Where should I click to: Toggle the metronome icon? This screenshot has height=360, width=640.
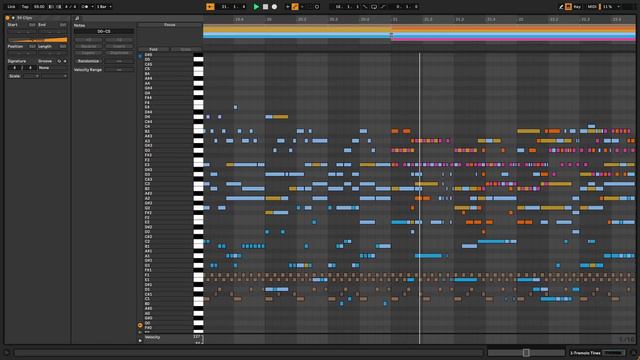(x=85, y=7)
